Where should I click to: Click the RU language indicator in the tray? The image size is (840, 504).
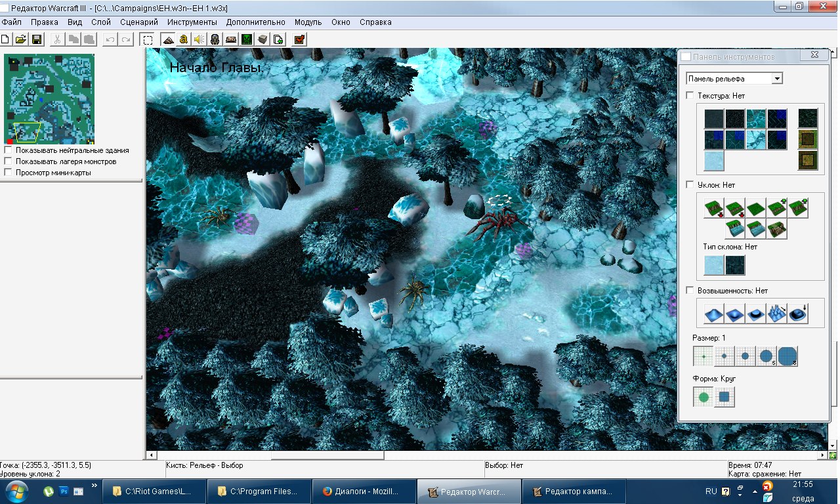[x=711, y=491]
